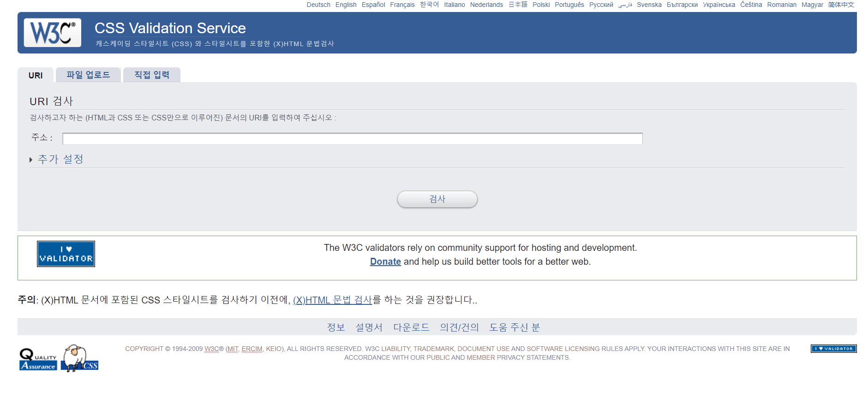Follow the Donate link
868x410 pixels.
(x=385, y=261)
